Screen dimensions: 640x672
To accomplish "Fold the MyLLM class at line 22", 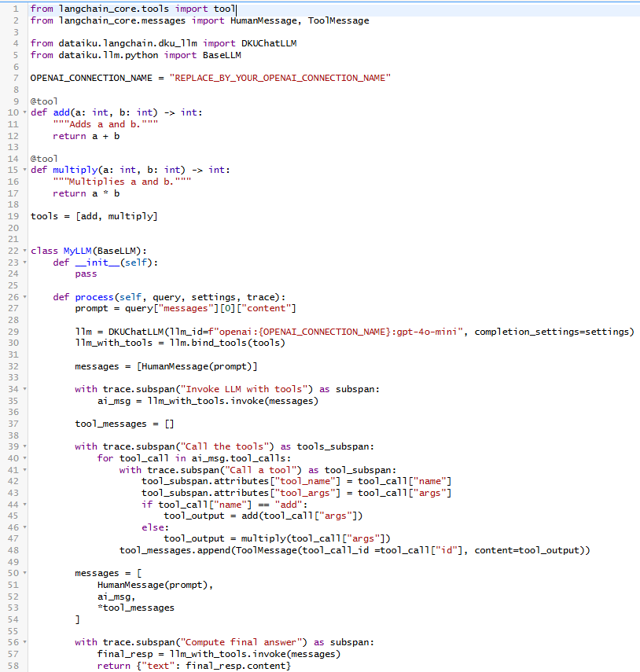I will 25,251.
